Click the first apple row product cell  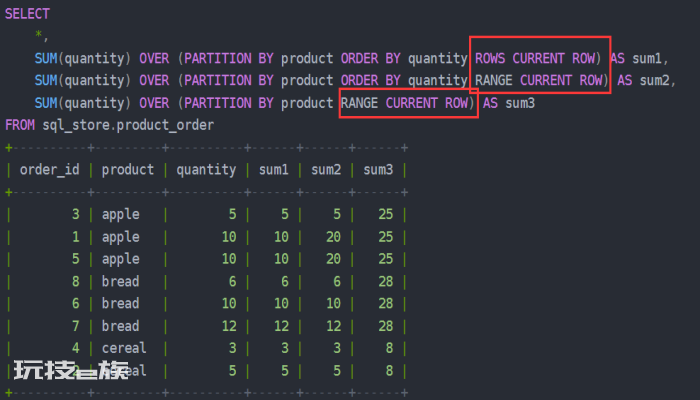point(121,215)
